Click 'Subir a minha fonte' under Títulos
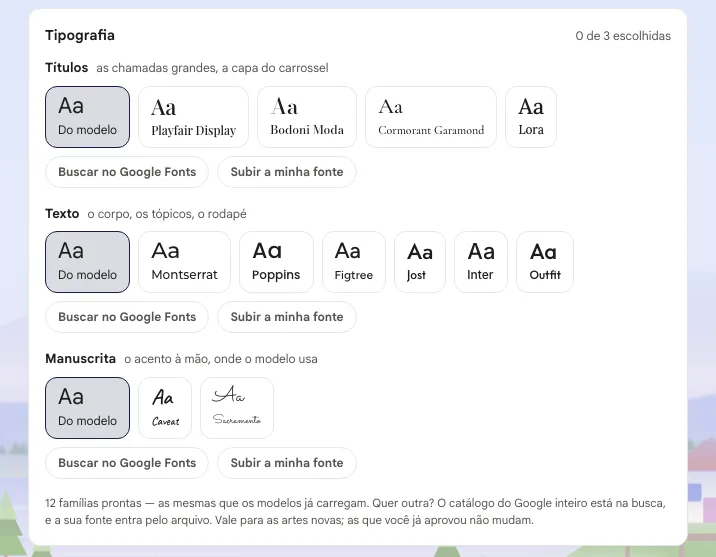The width and height of the screenshot is (716, 557). pyautogui.click(x=287, y=172)
